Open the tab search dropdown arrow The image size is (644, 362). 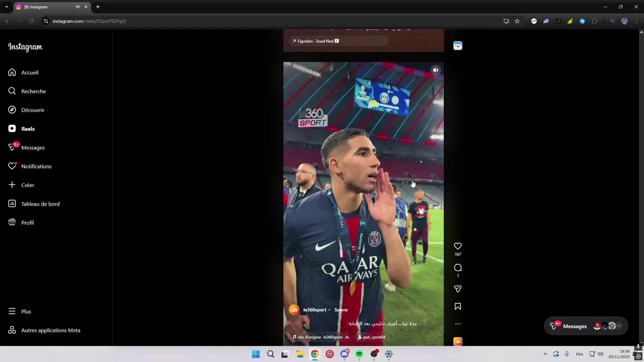point(7,7)
